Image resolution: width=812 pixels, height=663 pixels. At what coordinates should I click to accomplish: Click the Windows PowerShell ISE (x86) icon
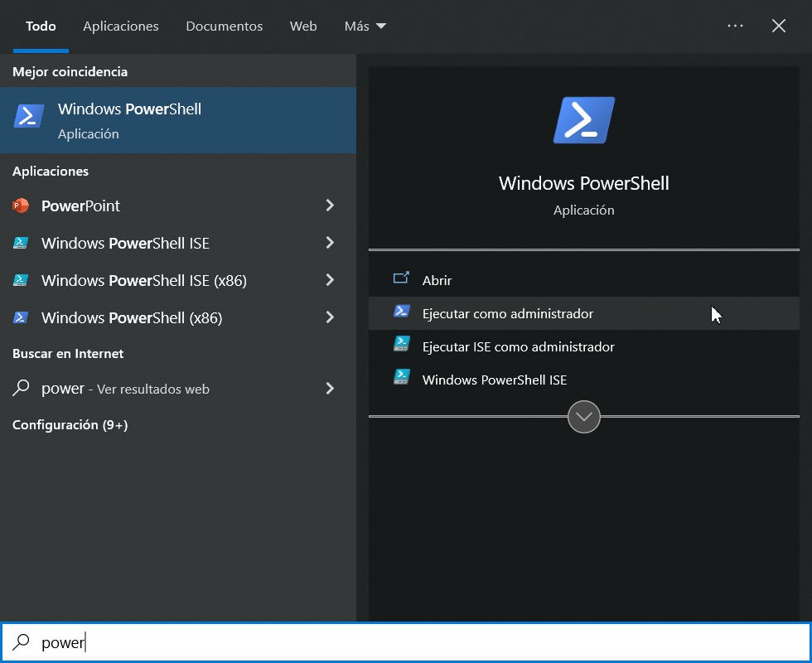click(x=21, y=280)
